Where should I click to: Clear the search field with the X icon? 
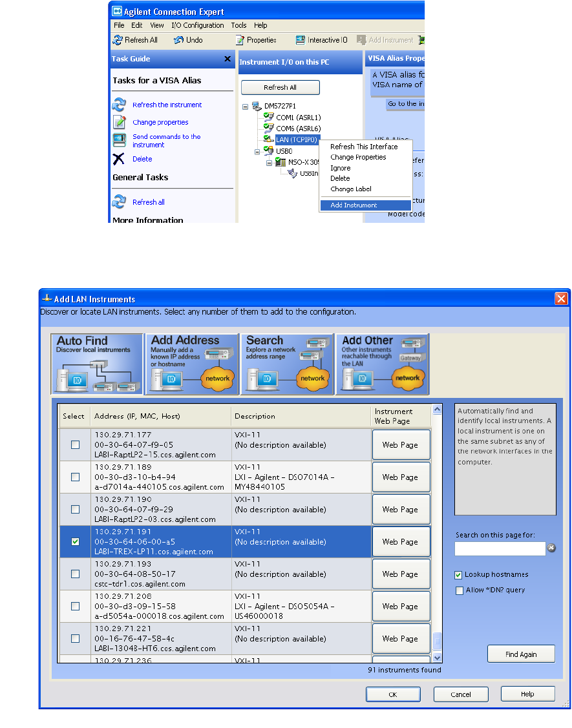551,548
